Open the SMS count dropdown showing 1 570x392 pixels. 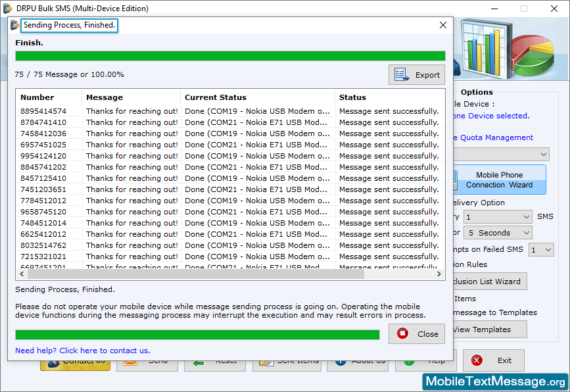(498, 217)
